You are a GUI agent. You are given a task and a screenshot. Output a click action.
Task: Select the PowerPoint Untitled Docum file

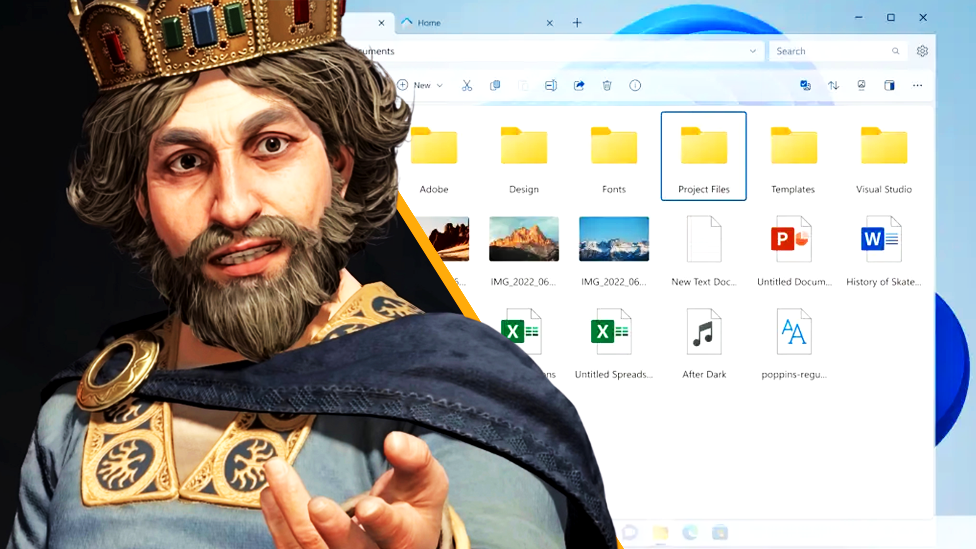tap(794, 251)
